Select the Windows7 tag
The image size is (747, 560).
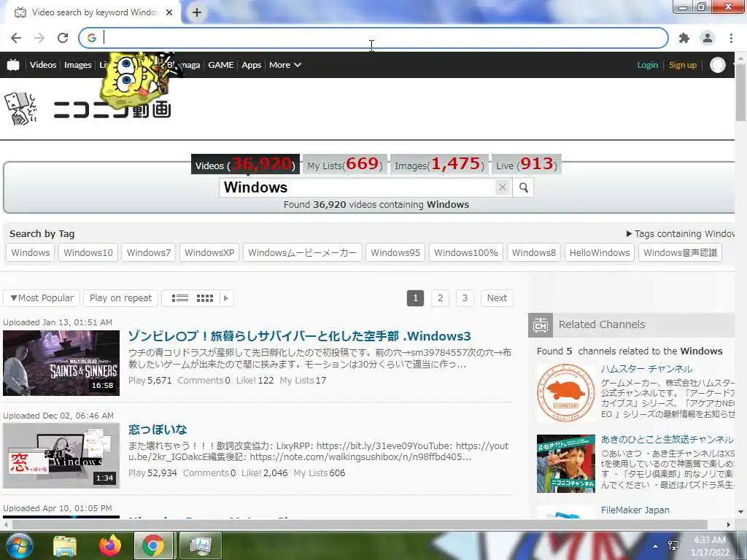[x=149, y=253]
